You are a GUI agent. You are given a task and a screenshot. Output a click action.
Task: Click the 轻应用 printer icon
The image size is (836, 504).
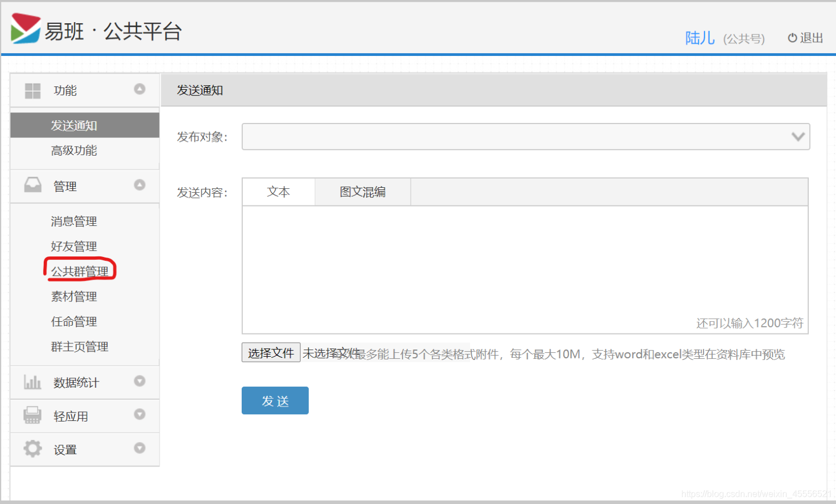[33, 415]
